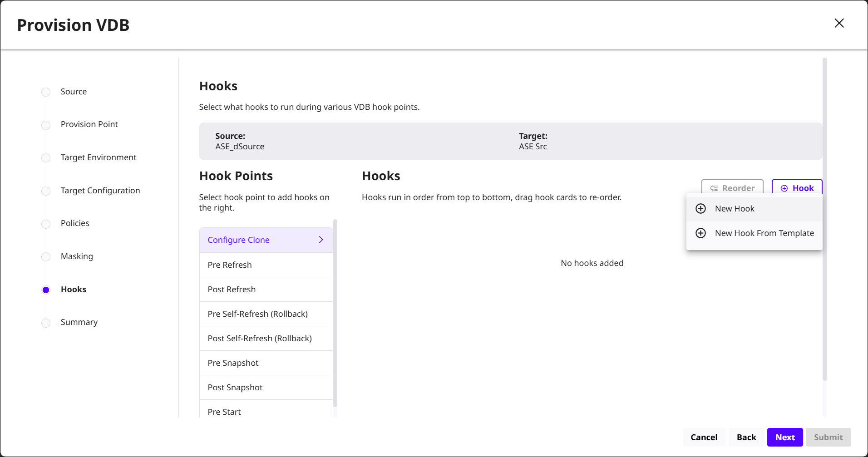
Task: Jump to Target Configuration step
Action: pyautogui.click(x=100, y=191)
